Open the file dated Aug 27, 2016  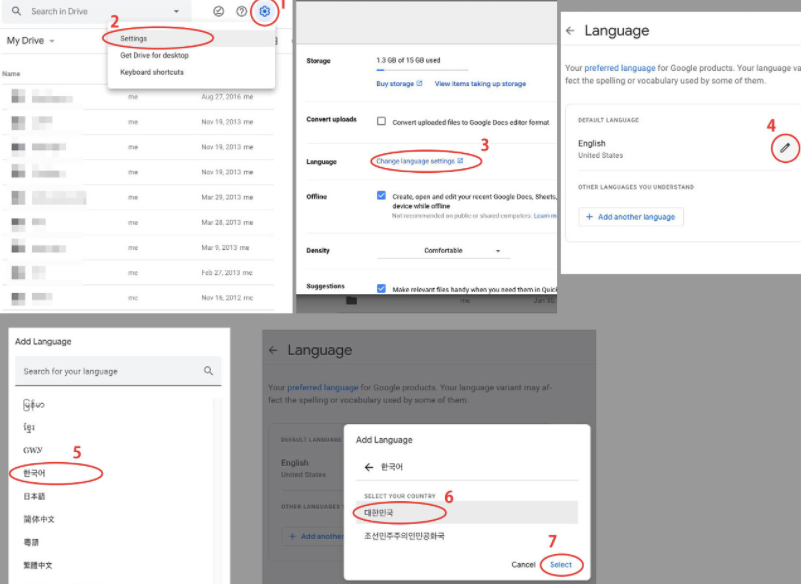138,97
